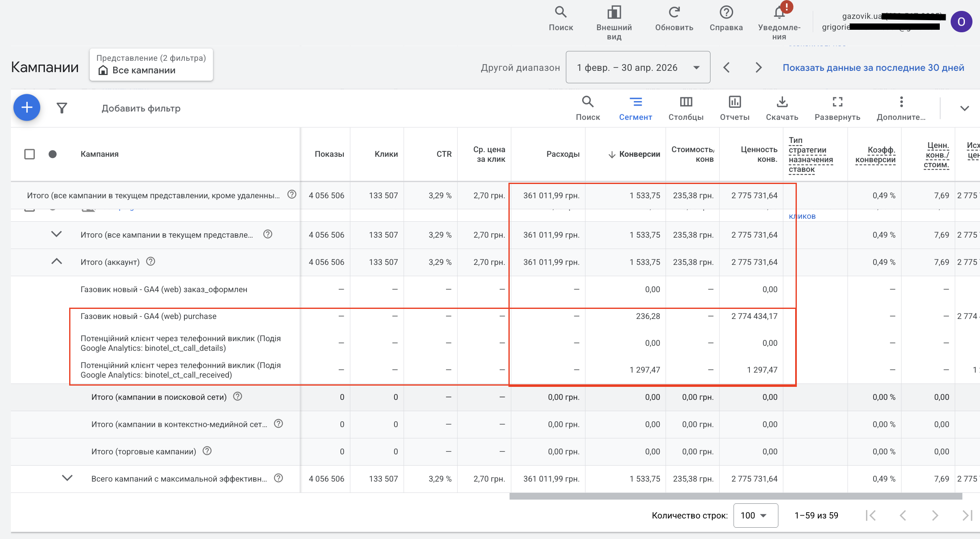This screenshot has height=539, width=980.
Task: Open the account avatar with letter O
Action: (961, 22)
